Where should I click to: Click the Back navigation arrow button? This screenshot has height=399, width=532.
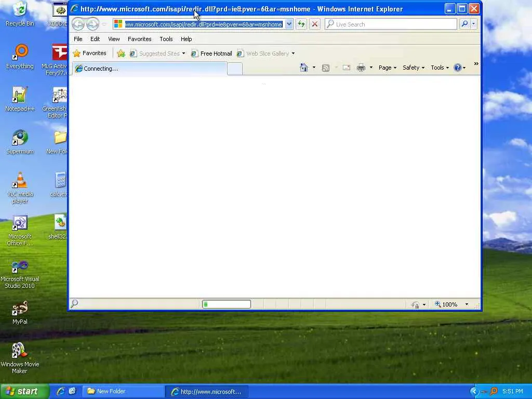click(78, 24)
